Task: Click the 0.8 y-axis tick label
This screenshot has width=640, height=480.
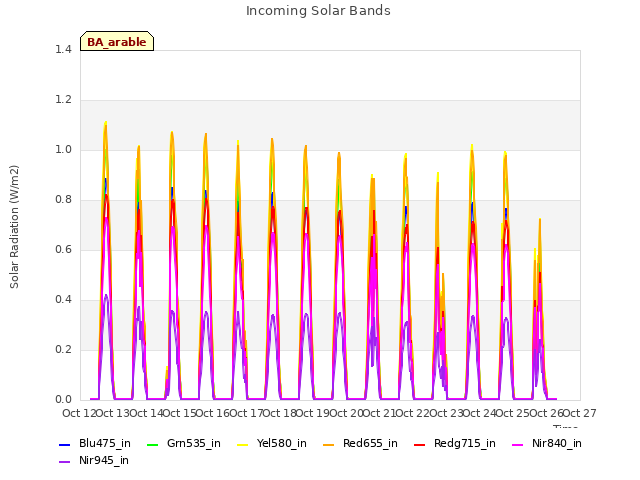Action: (x=63, y=200)
